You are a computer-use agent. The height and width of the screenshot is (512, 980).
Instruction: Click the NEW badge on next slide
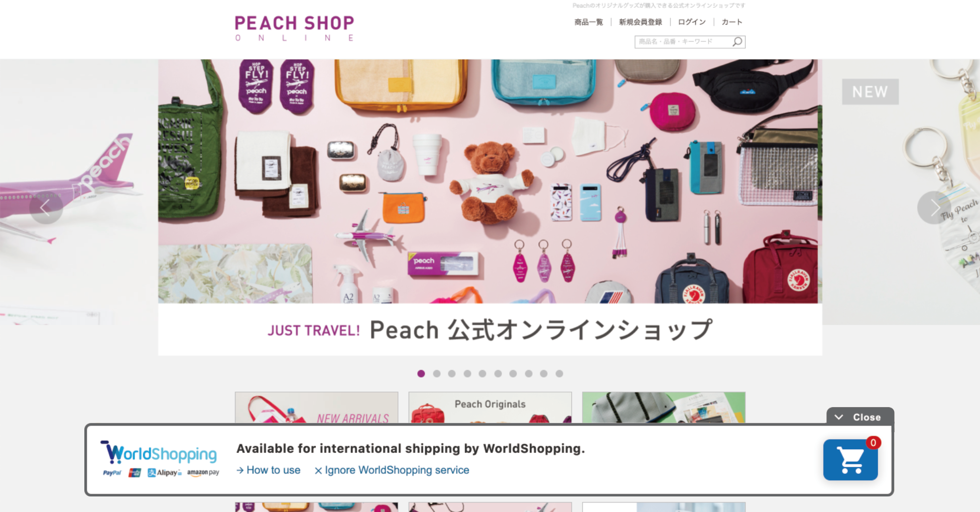click(x=870, y=92)
